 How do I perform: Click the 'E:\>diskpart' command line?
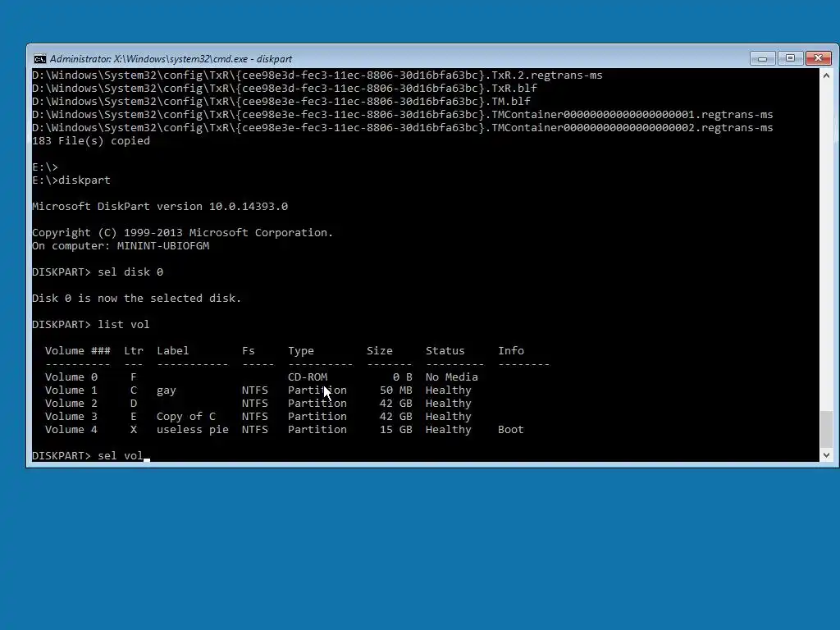click(71, 180)
